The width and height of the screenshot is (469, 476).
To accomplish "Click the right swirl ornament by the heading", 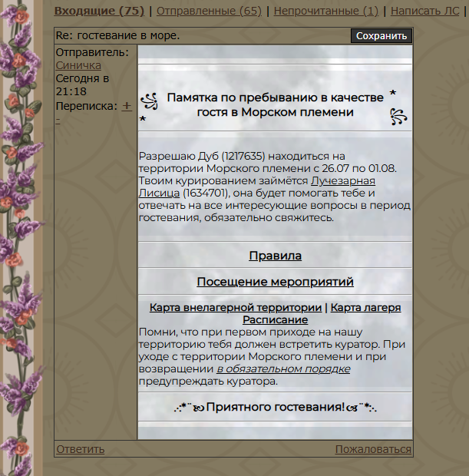I will tap(398, 115).
